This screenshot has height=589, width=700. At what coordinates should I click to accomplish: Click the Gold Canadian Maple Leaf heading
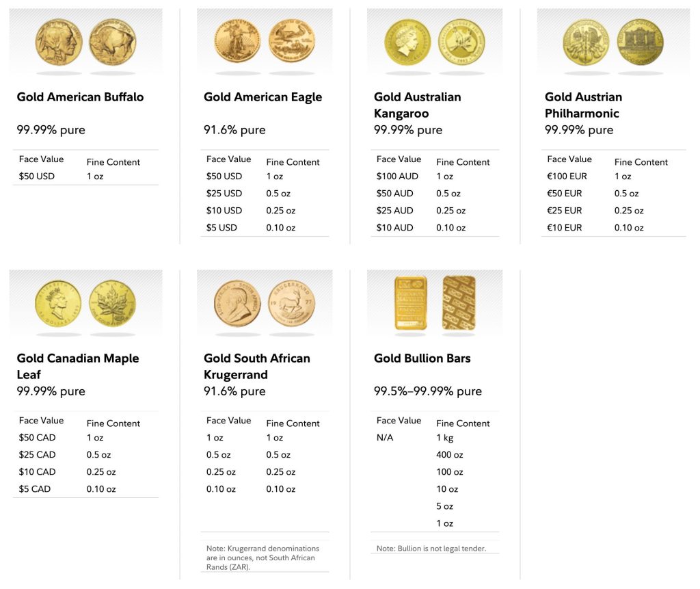[77, 367]
